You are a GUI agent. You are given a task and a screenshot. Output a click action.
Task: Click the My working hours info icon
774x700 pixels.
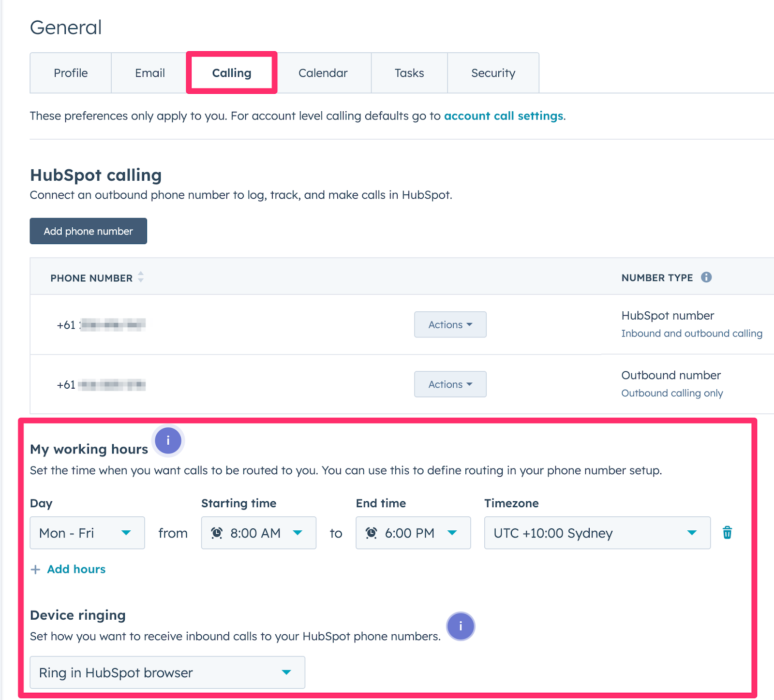(x=168, y=440)
